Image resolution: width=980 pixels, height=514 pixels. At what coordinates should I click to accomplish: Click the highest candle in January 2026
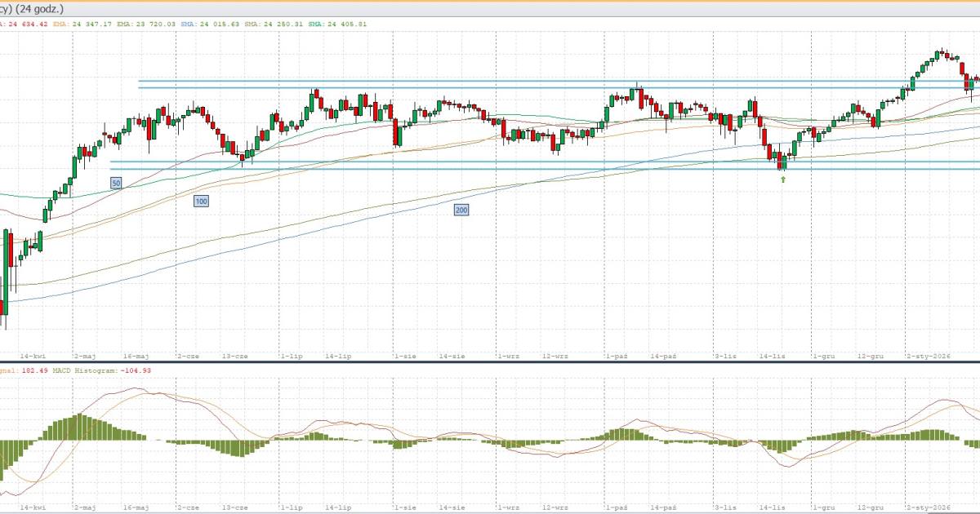click(x=942, y=53)
